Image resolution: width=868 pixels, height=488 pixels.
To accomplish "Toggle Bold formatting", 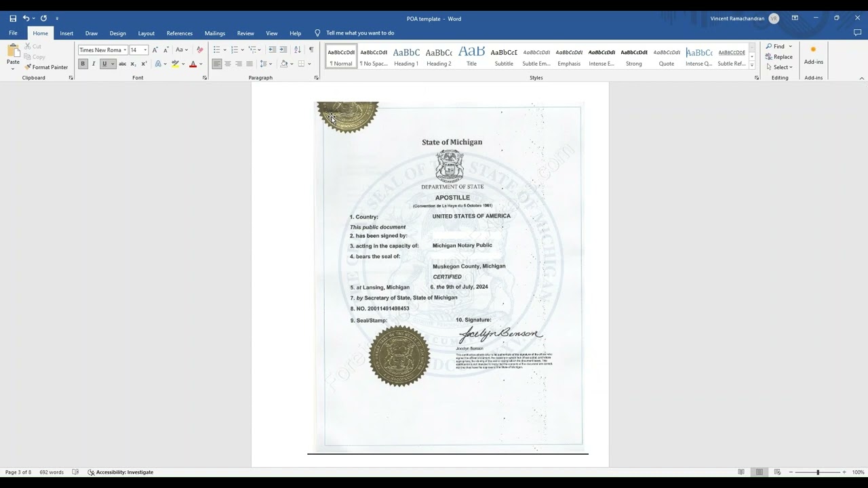I will pyautogui.click(x=83, y=64).
